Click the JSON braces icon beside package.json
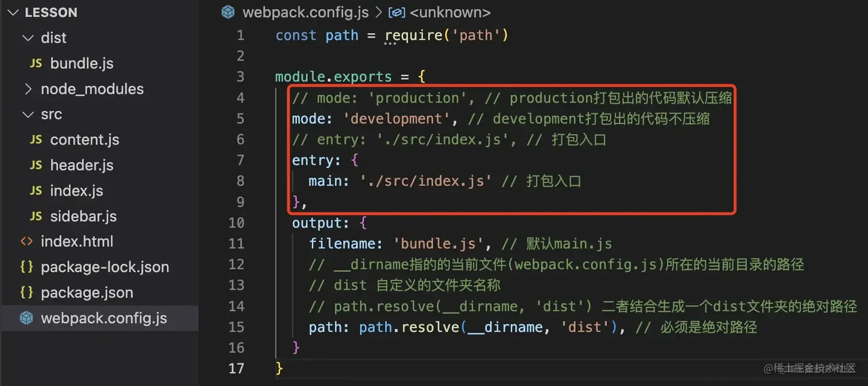 [x=26, y=292]
